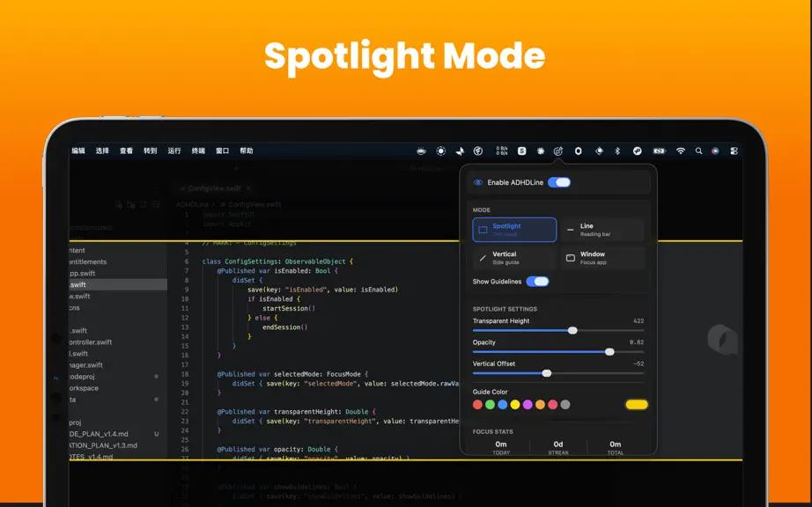Click the 0m TODAY focus stat
This screenshot has height=507, width=812.
pyautogui.click(x=501, y=447)
